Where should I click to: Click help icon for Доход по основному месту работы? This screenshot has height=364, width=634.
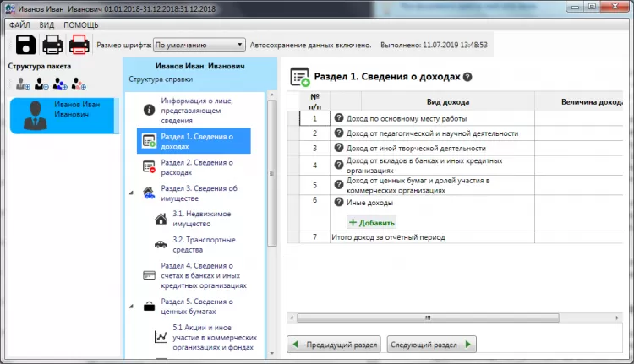(x=339, y=118)
